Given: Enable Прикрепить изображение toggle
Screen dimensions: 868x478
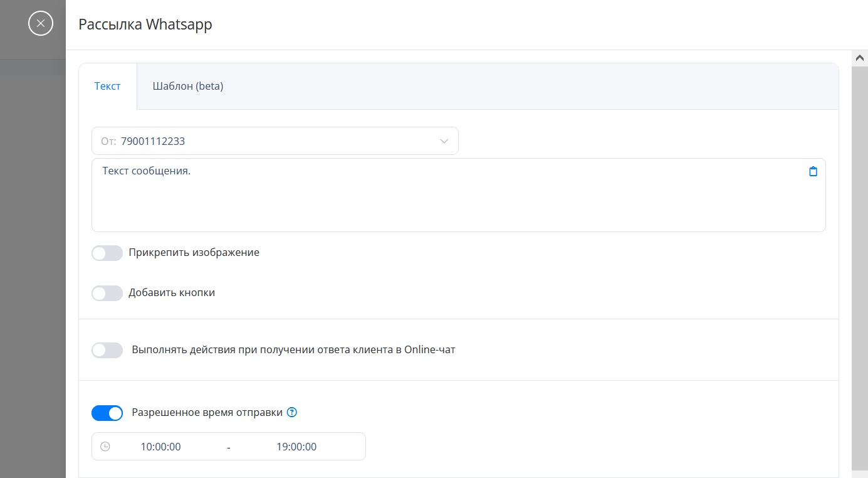Looking at the screenshot, I should pos(107,253).
